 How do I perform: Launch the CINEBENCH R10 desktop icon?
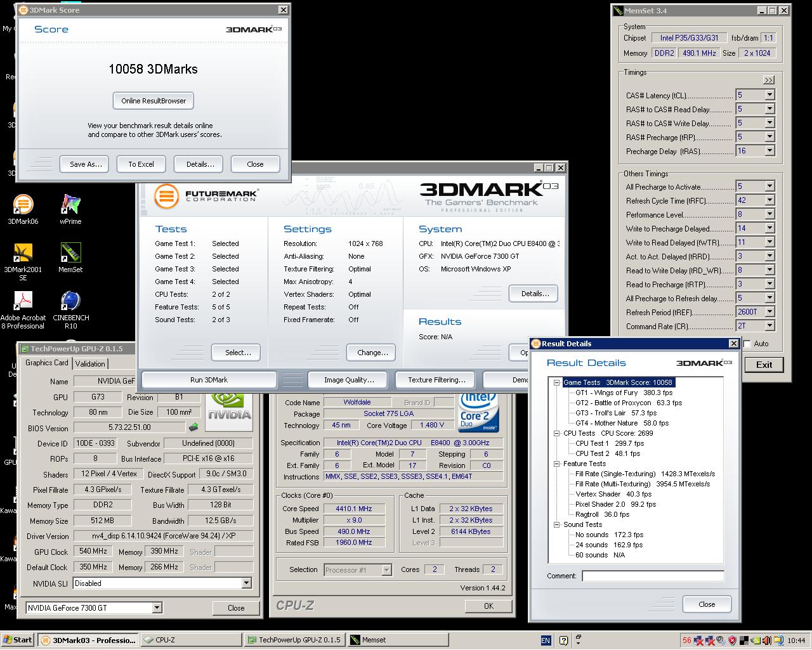[70, 310]
